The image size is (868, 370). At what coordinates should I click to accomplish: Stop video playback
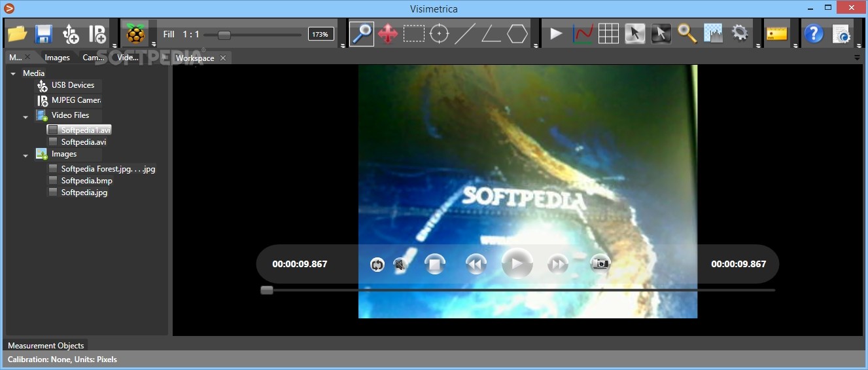tap(434, 265)
